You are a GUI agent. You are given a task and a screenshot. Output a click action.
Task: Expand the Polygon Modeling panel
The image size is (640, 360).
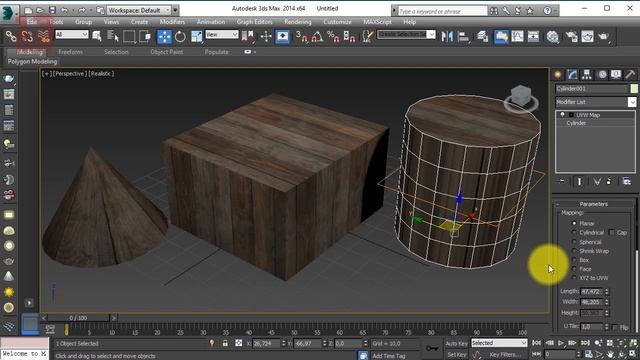pyautogui.click(x=32, y=61)
